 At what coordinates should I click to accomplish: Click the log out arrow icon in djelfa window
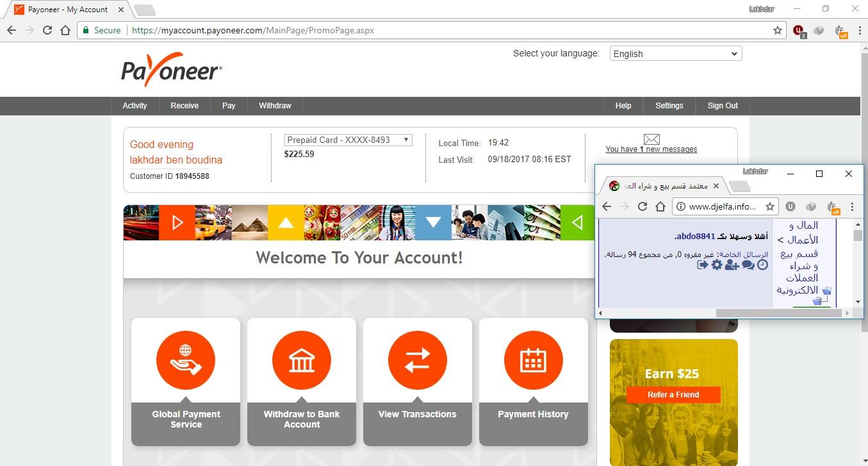tap(702, 265)
